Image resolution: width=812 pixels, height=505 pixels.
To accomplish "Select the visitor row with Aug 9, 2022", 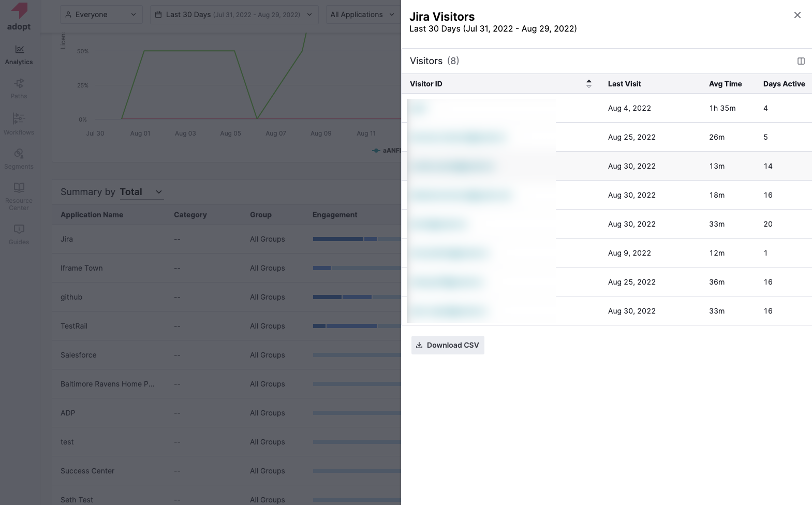I will tap(607, 253).
